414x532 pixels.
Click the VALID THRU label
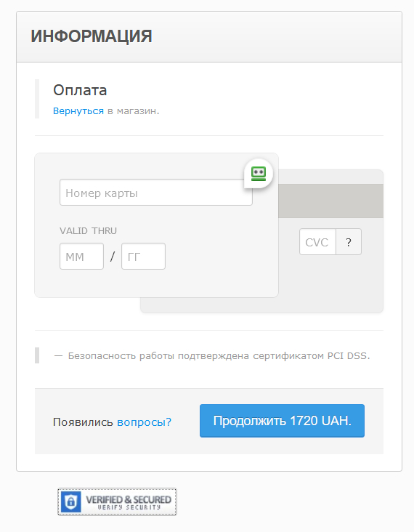coord(88,230)
